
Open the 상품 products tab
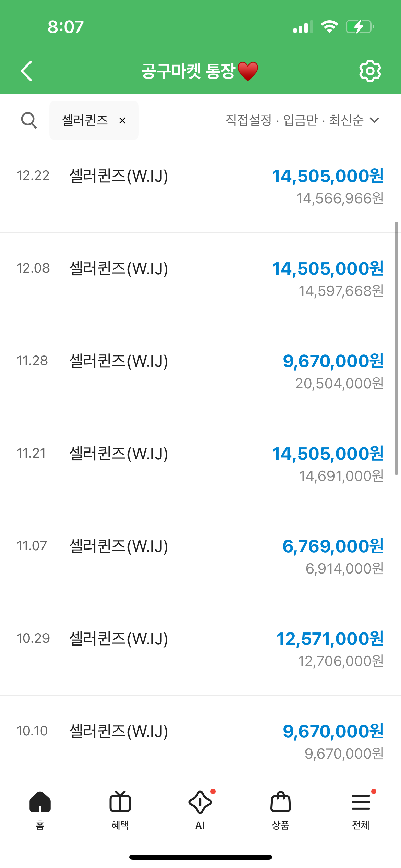[x=281, y=810]
